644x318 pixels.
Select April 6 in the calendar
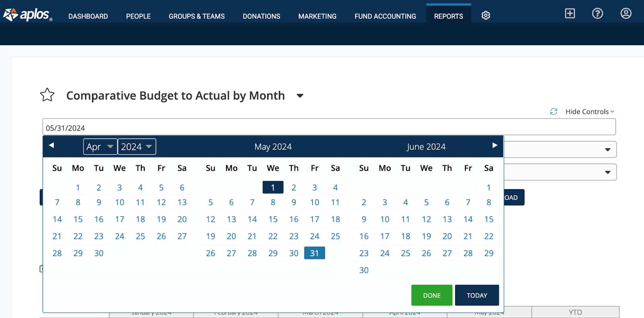(182, 188)
